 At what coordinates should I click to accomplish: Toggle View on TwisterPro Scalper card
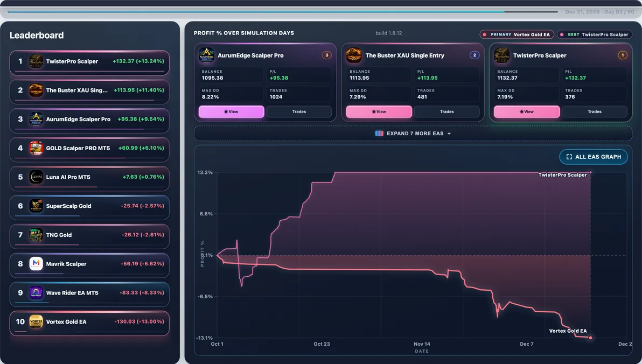pyautogui.click(x=527, y=112)
